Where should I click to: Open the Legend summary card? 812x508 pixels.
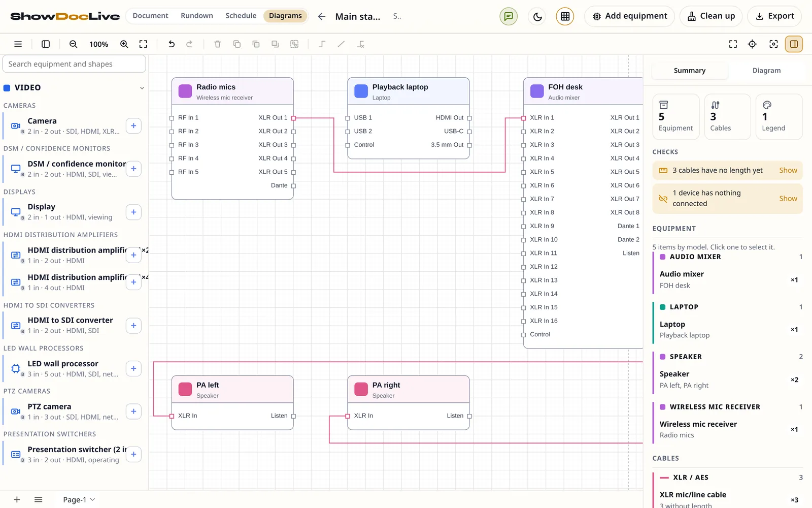coord(779,117)
